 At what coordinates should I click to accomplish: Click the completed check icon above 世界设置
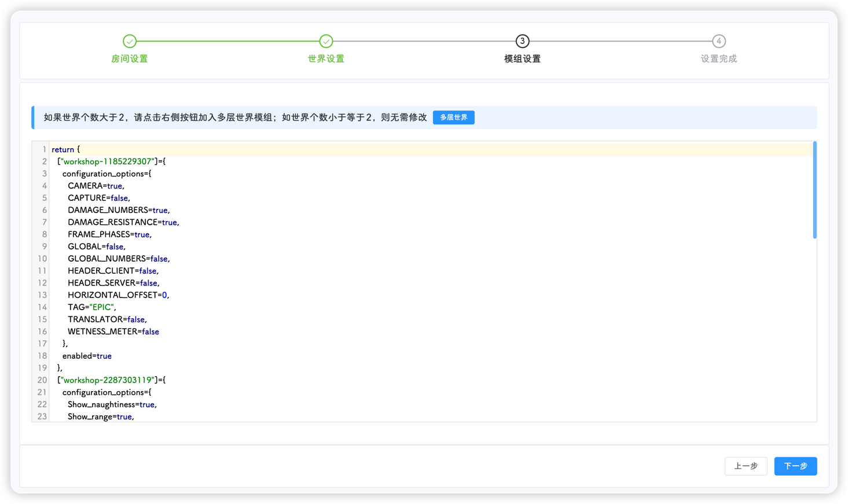click(326, 41)
